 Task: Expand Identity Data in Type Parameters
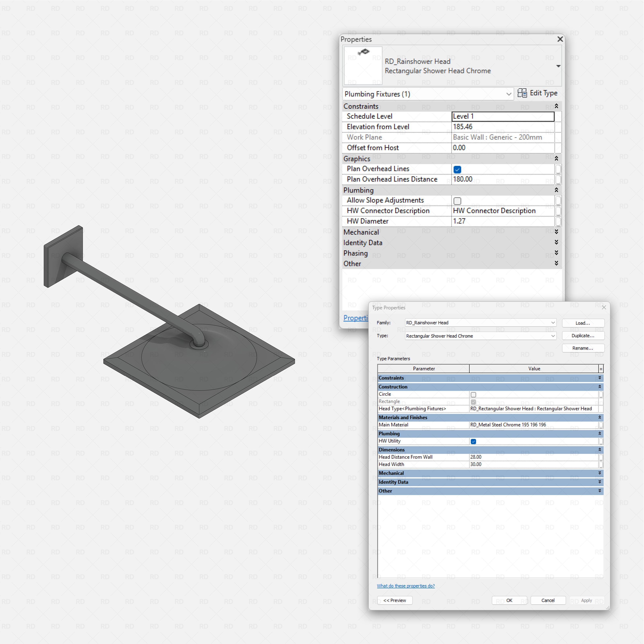pyautogui.click(x=600, y=482)
